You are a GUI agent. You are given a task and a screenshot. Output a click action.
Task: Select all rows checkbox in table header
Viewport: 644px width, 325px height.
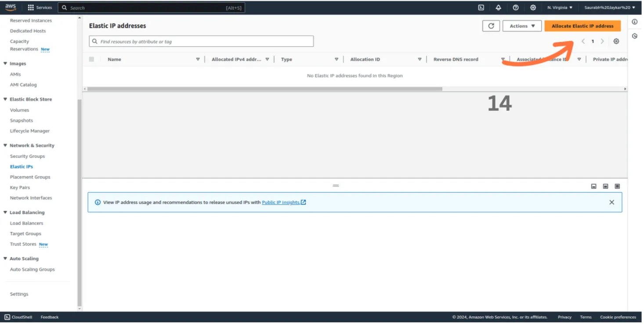[x=91, y=59]
